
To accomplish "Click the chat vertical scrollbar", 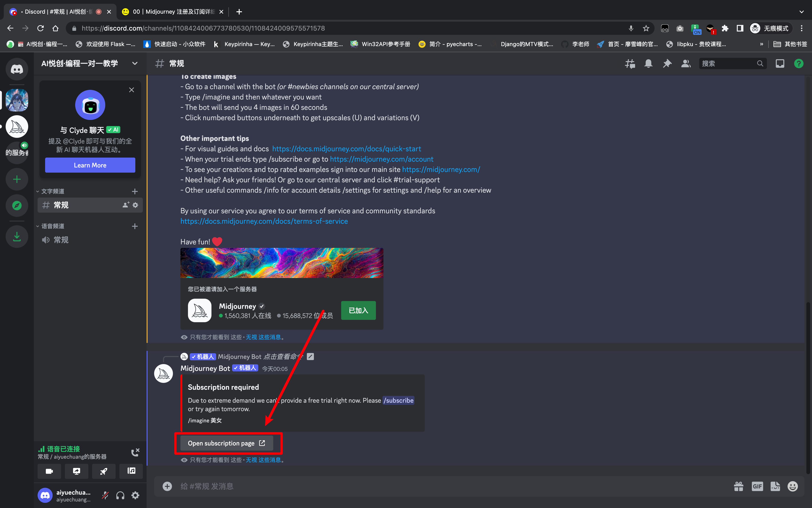I will 808,388.
